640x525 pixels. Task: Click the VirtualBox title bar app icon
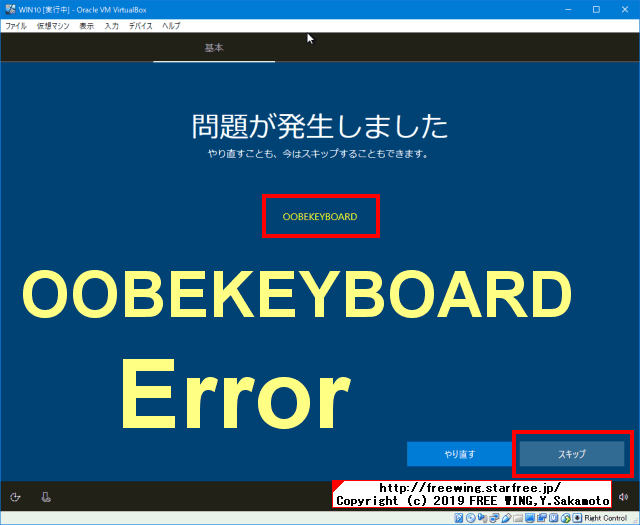click(x=10, y=9)
